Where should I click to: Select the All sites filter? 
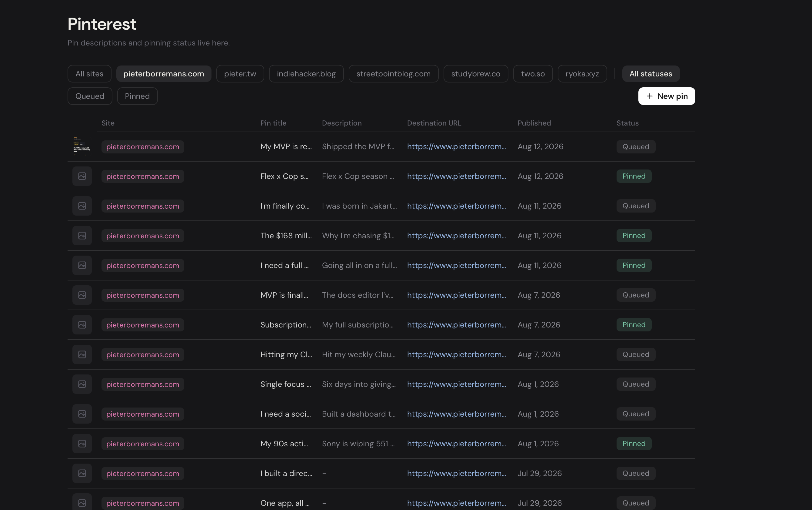tap(89, 74)
